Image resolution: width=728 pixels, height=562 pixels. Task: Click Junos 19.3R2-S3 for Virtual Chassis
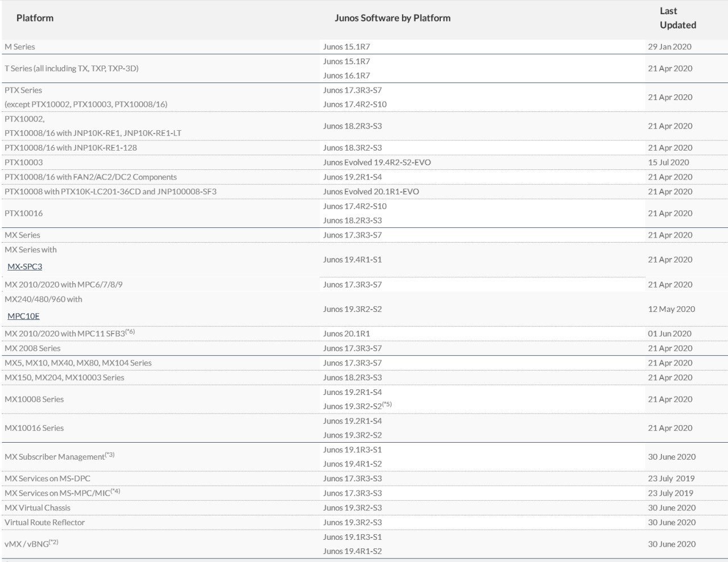coord(352,508)
